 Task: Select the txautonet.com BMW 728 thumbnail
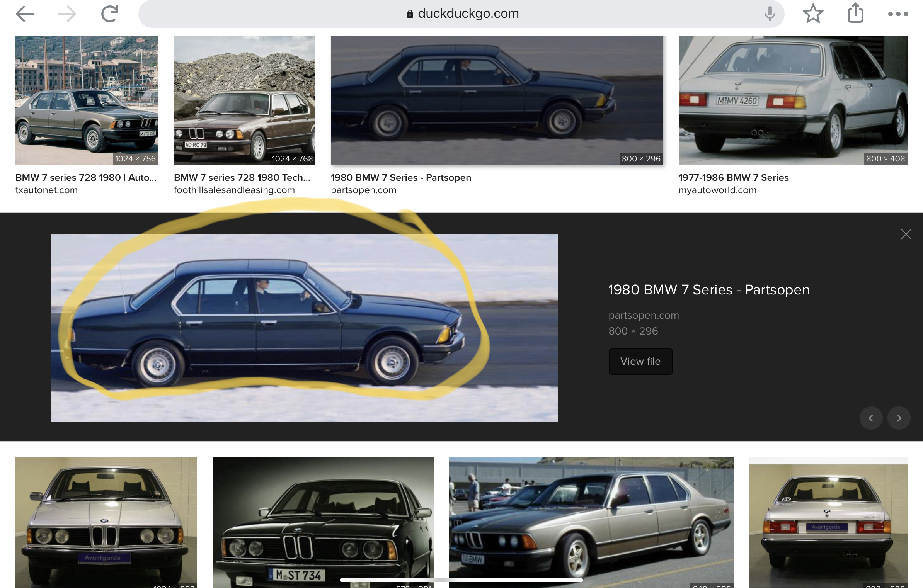coord(87,100)
